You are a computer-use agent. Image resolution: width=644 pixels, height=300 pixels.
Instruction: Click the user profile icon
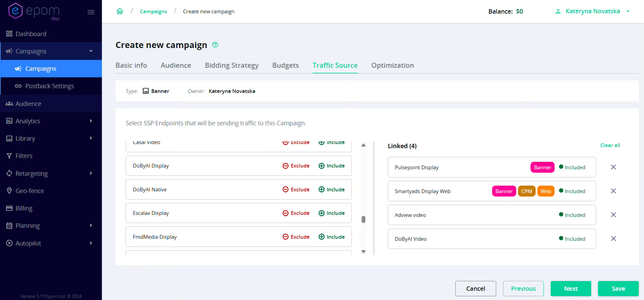[x=558, y=11]
